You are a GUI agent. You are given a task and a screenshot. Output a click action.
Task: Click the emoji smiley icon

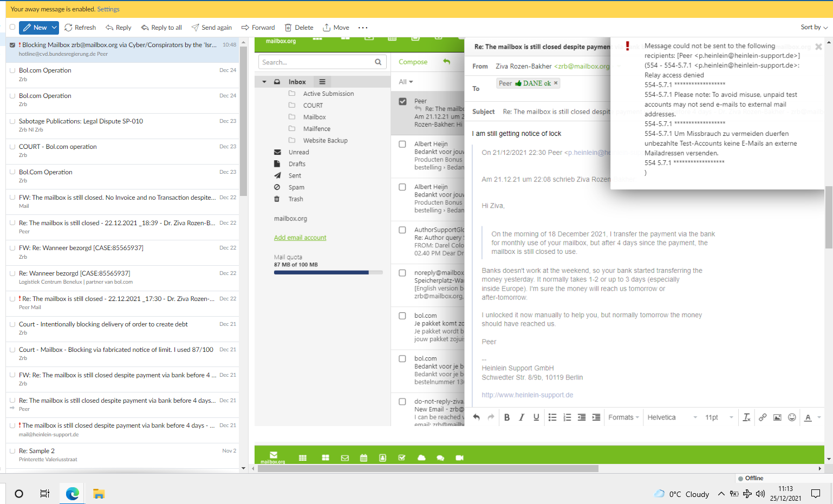[x=792, y=417]
